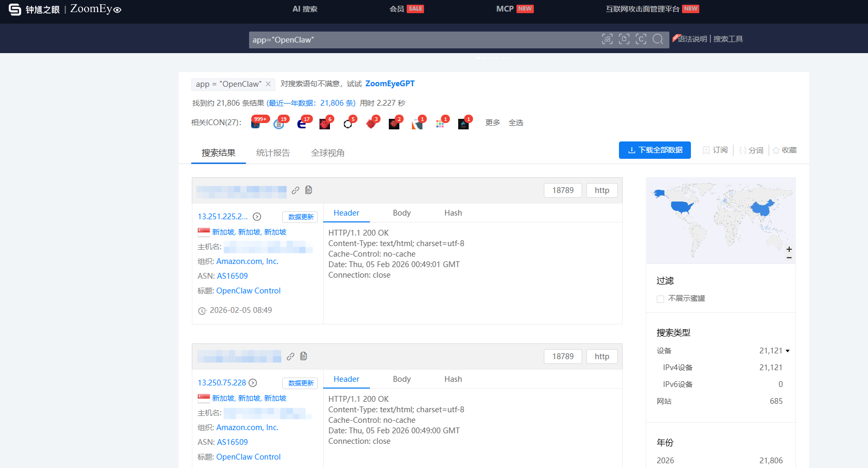Viewport: 868px width, 468px height.
Task: Click link icon on second result header
Action: 291,357
